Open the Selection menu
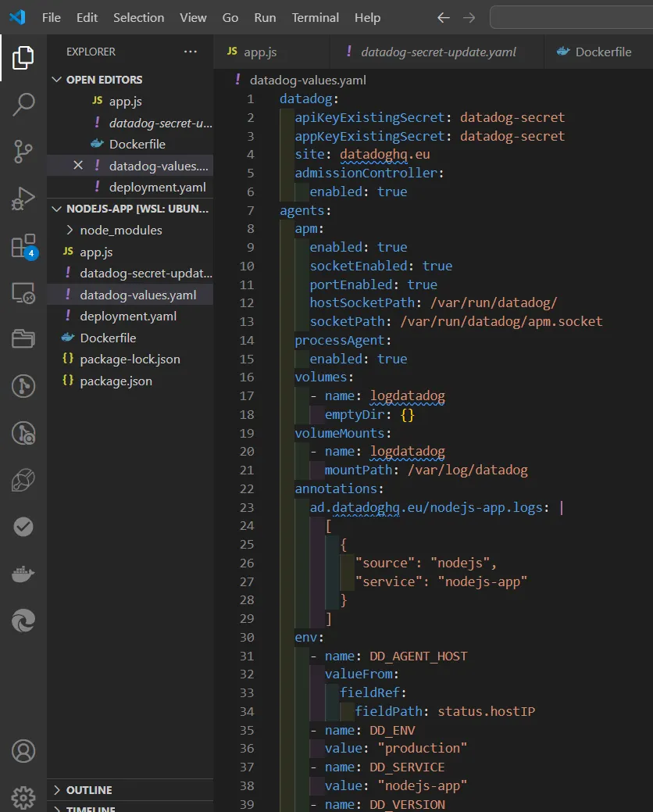The height and width of the screenshot is (812, 653). tap(139, 18)
